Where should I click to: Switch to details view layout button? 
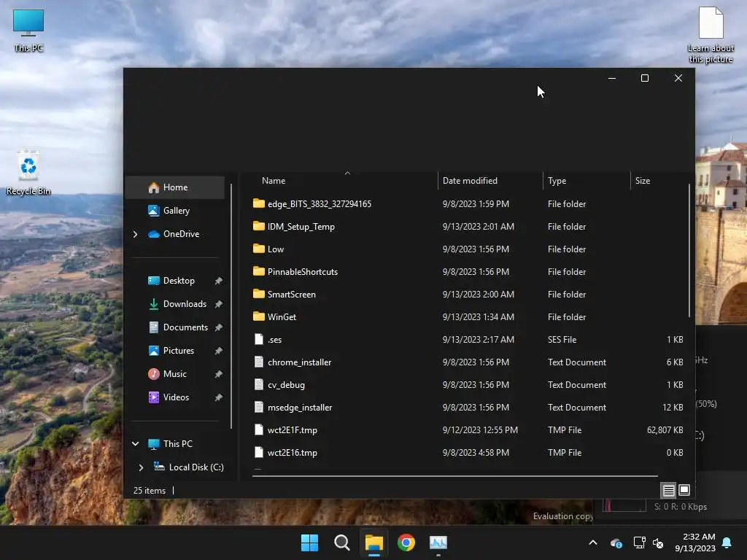668,490
